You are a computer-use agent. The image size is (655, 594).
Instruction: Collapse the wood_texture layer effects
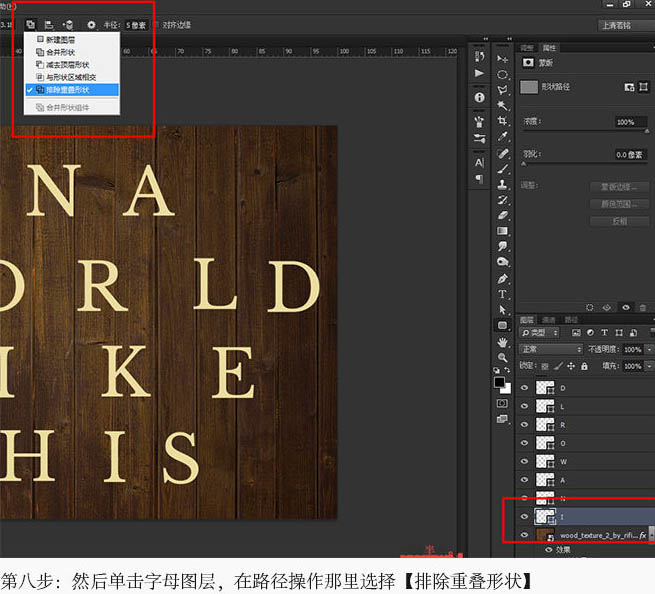pos(651,535)
